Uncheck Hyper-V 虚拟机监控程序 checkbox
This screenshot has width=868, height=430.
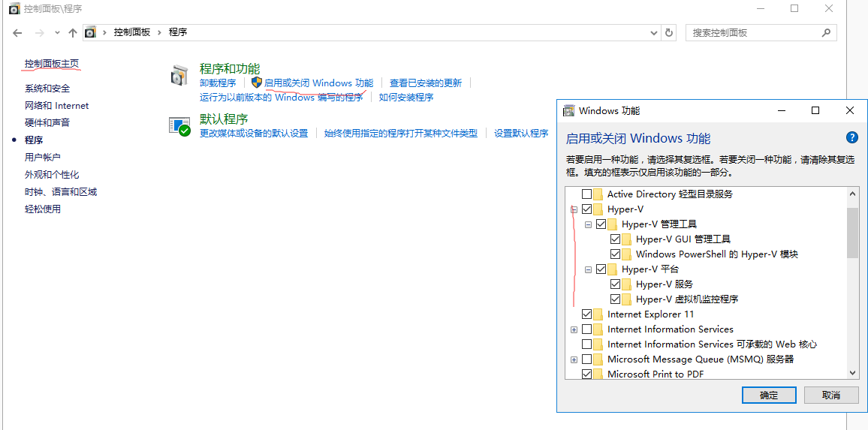point(615,299)
